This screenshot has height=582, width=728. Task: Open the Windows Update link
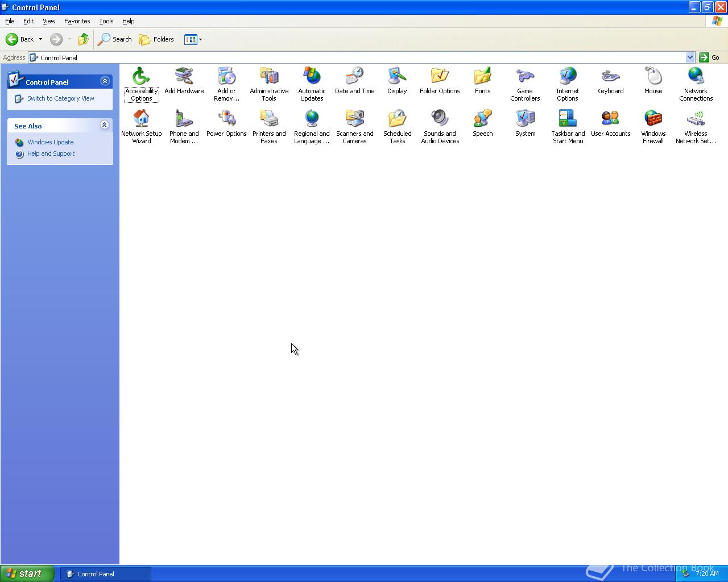(51, 142)
